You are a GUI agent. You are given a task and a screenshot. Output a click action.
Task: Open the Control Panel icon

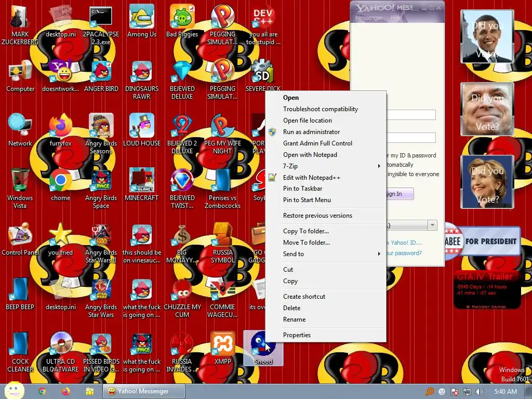(20, 239)
